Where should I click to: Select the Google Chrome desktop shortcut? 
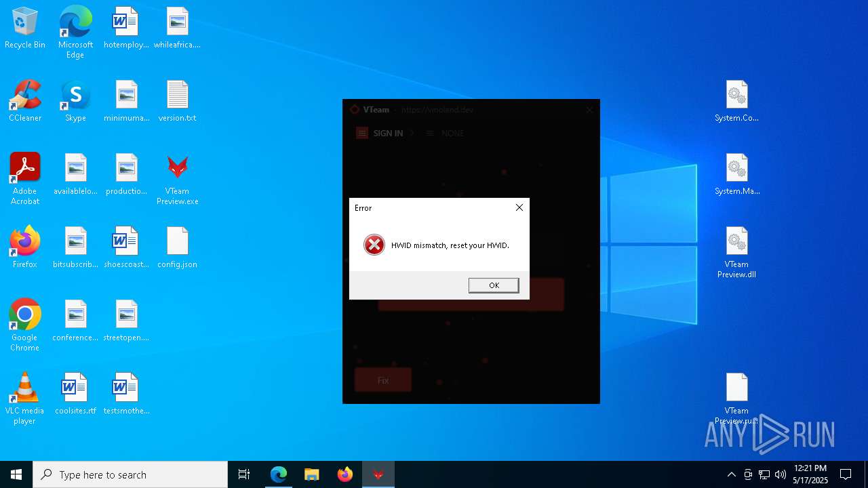[25, 325]
